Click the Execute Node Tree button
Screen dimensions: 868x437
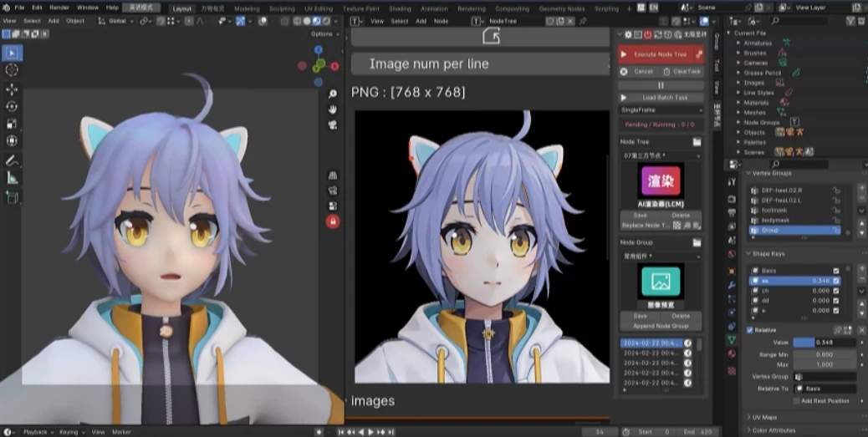point(661,54)
